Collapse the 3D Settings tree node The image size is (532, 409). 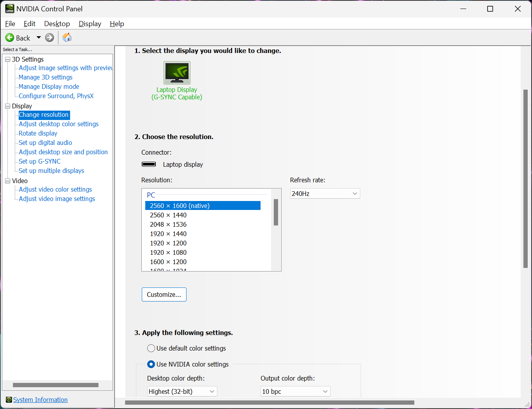point(7,59)
